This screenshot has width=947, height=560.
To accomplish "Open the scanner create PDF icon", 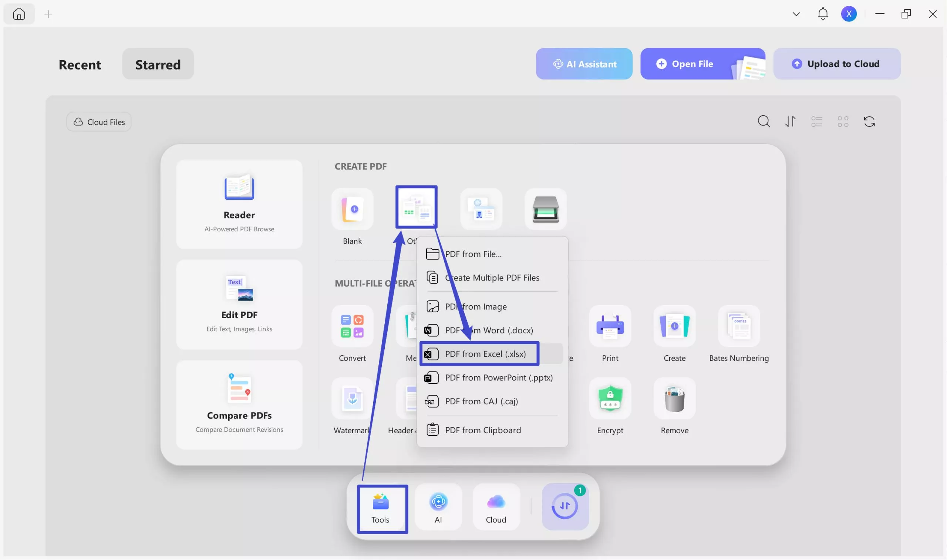I will tap(545, 210).
